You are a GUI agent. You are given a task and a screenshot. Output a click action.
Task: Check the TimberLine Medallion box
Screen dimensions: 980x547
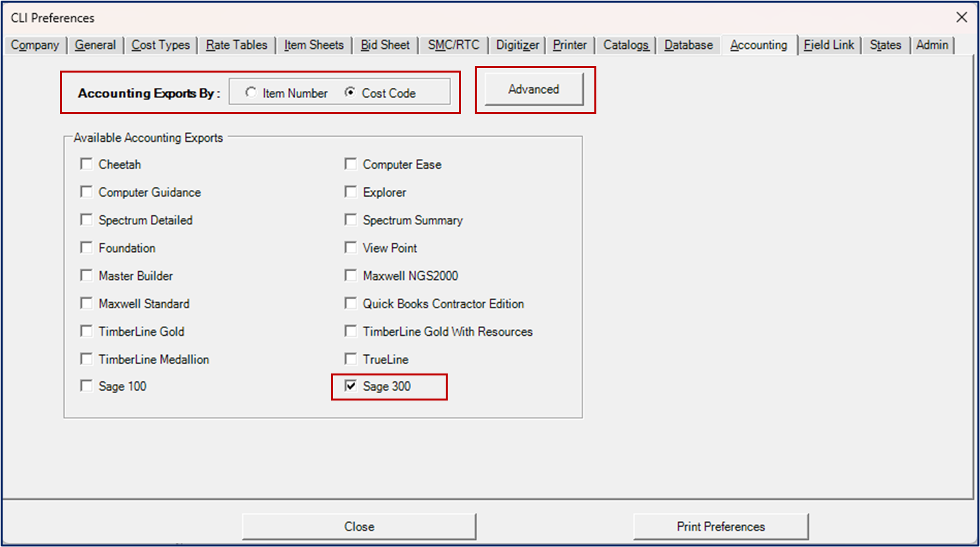(x=86, y=358)
